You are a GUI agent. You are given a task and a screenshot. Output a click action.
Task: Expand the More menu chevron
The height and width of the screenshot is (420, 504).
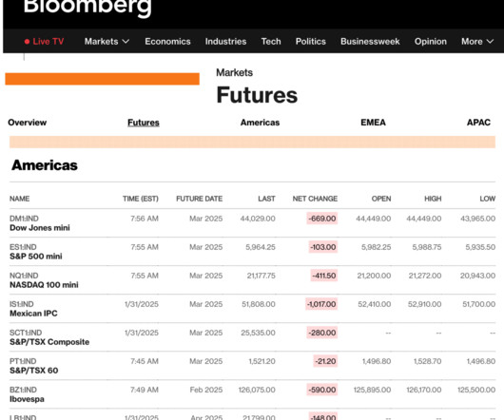click(490, 42)
